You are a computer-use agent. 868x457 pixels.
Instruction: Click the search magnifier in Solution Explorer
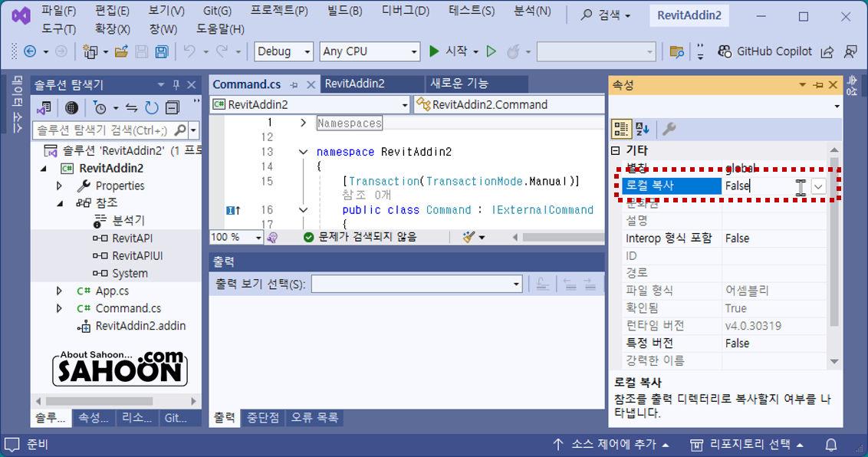(x=180, y=130)
